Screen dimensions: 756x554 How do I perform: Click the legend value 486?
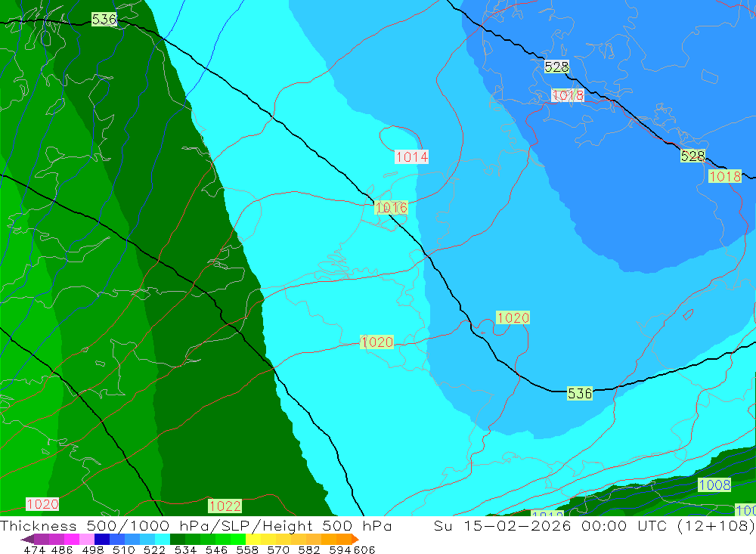click(62, 549)
